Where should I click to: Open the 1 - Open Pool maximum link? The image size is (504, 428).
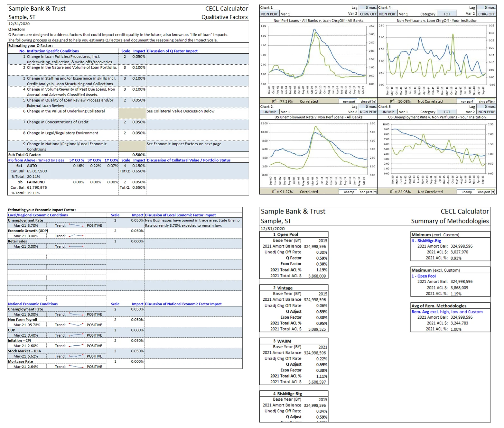click(x=424, y=276)
